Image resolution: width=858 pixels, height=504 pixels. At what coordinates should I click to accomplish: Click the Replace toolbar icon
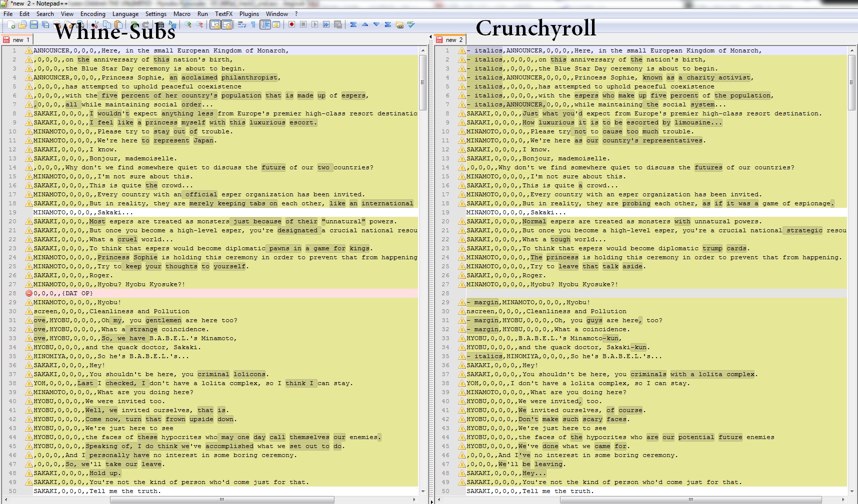(x=172, y=24)
